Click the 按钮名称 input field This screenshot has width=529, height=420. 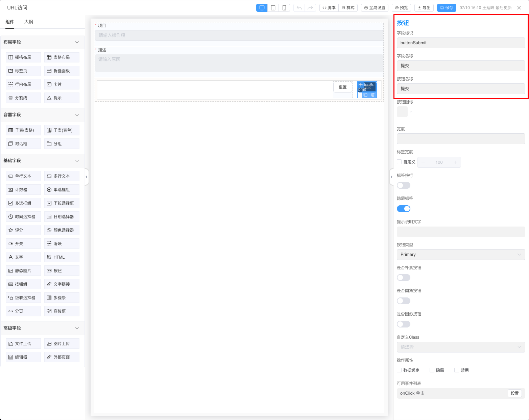460,89
